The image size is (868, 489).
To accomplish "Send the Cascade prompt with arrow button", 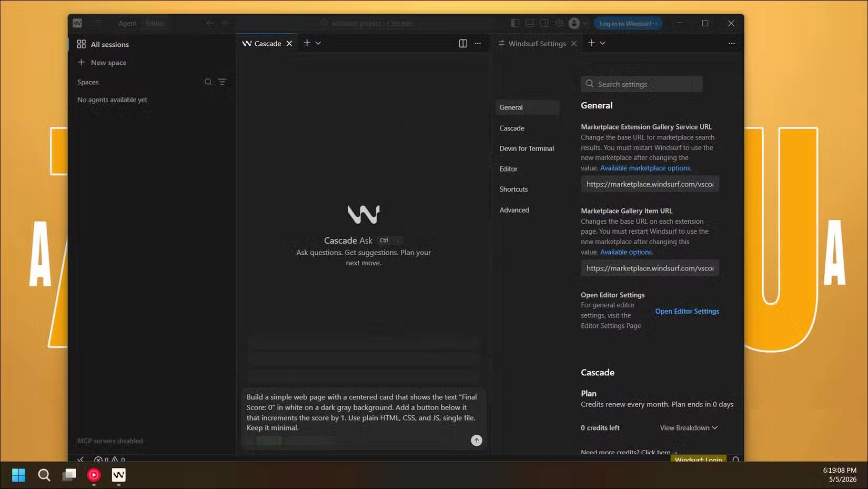I will [477, 441].
